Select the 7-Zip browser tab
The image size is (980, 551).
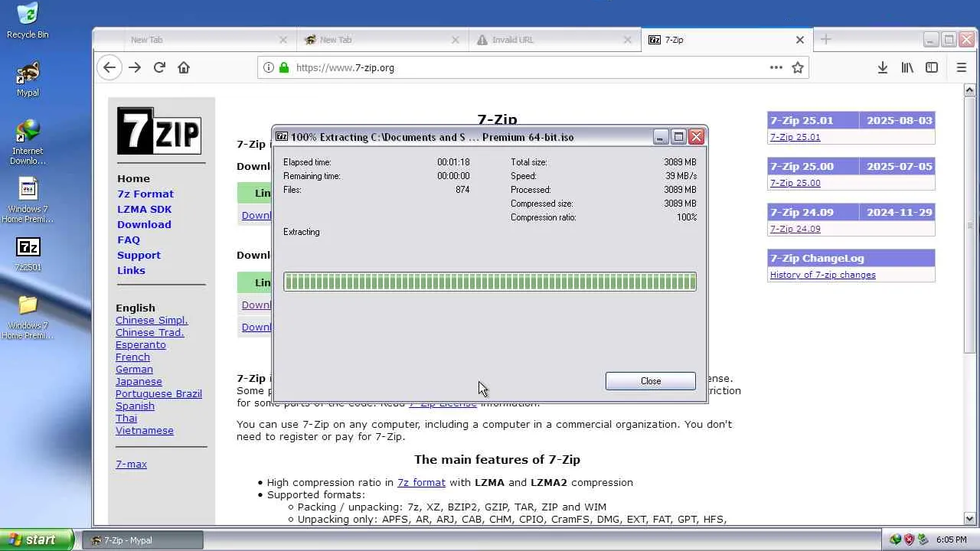[727, 40]
